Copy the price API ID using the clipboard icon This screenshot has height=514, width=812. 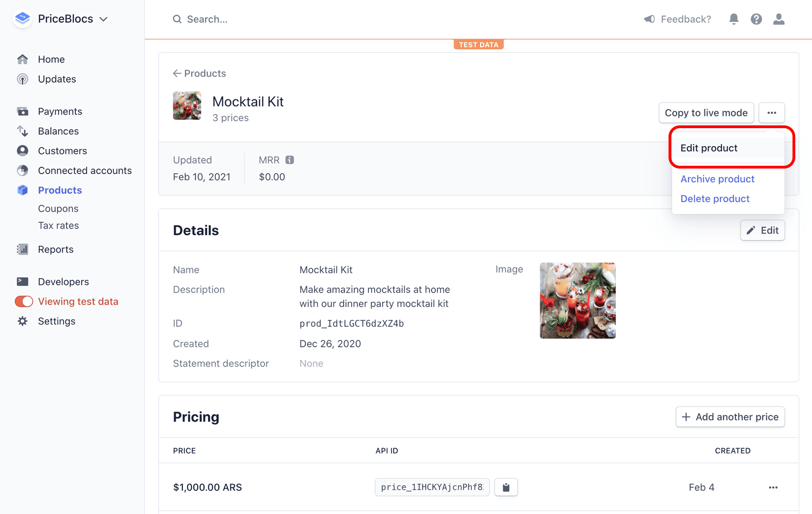pyautogui.click(x=506, y=487)
